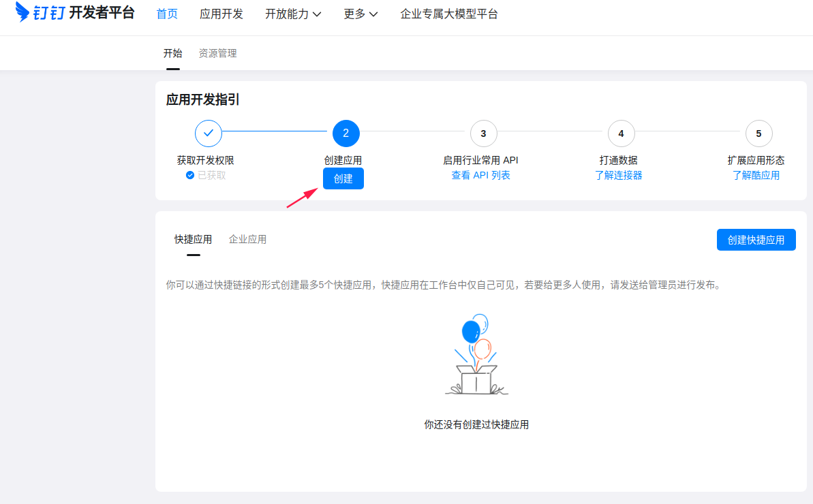Click the blue check badge beside 已获取

click(x=189, y=175)
